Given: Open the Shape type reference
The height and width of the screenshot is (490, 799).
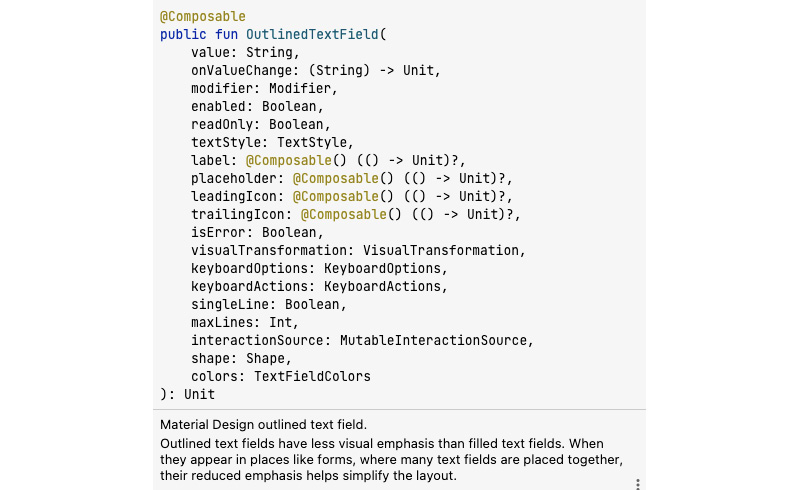Looking at the screenshot, I should [265, 359].
